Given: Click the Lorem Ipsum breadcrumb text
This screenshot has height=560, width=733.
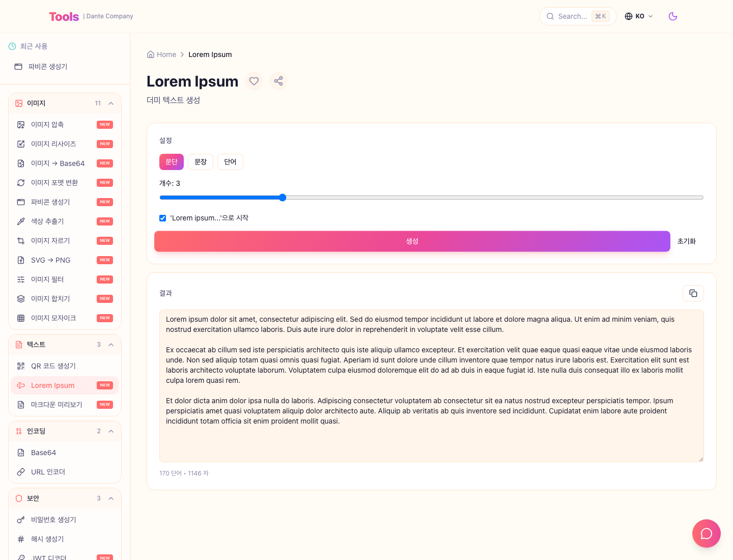Looking at the screenshot, I should coord(210,54).
